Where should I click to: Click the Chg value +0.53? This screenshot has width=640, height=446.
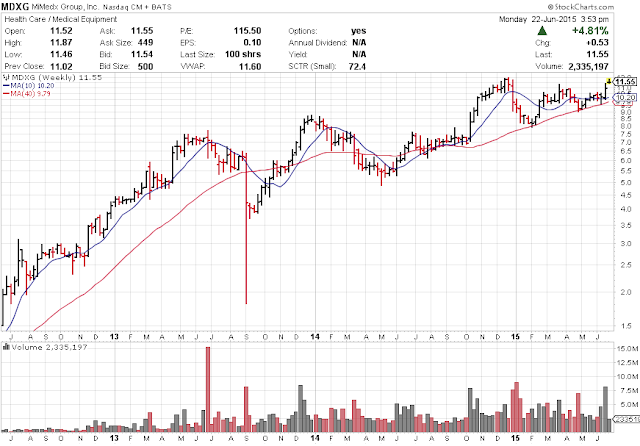[x=597, y=42]
